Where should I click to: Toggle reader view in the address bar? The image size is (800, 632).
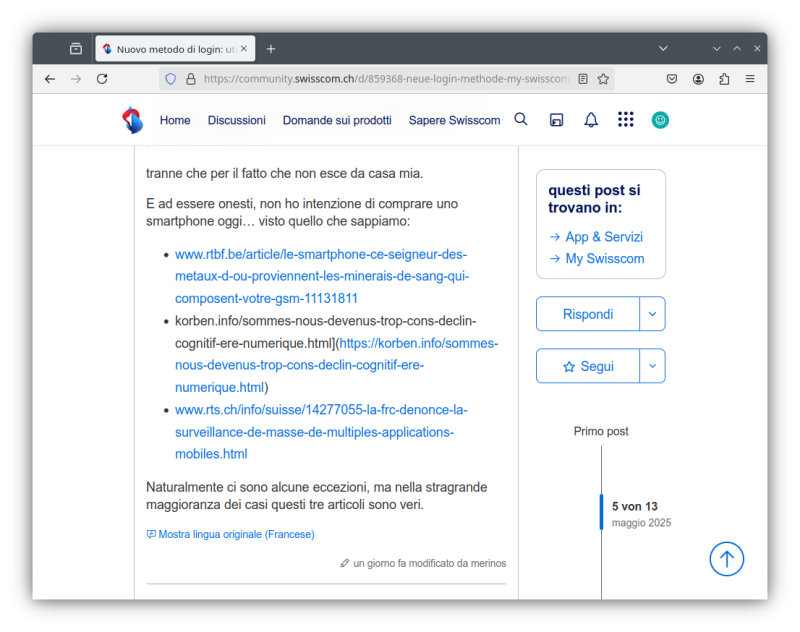coord(583,79)
